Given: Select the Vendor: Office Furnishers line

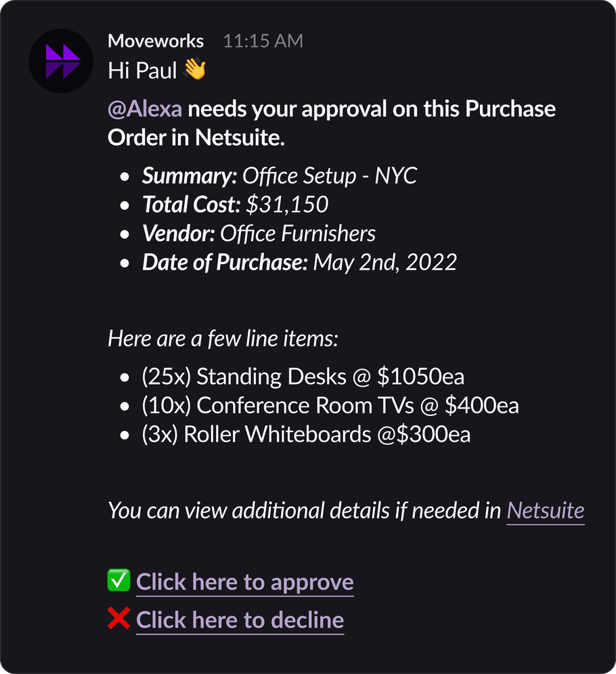Looking at the screenshot, I should coord(259,234).
